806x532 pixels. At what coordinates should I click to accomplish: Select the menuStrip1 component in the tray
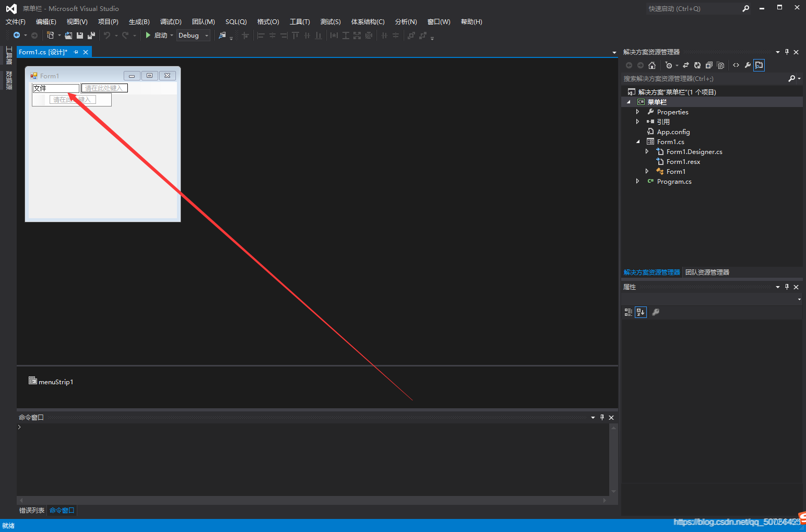point(51,382)
